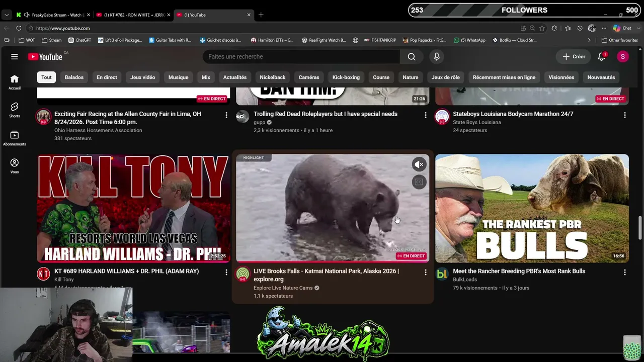Open more options for Red Dead Roleplayers video
This screenshot has width=644, height=362.
coord(426,115)
